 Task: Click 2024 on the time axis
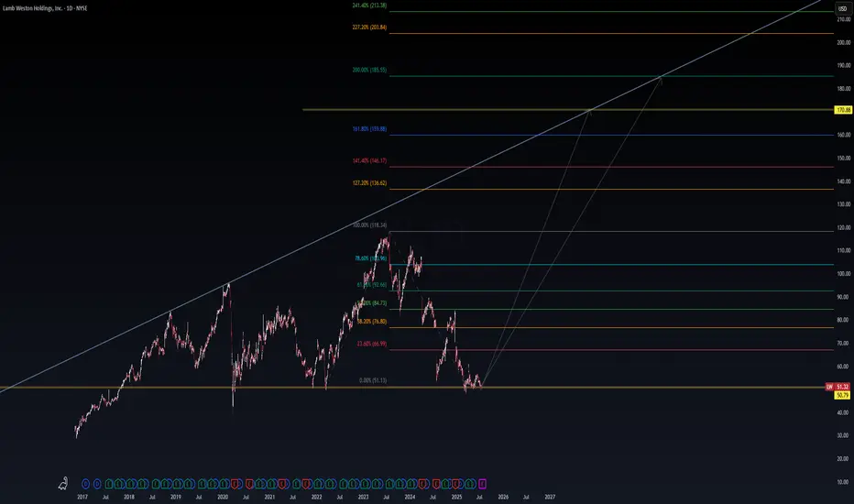411,497
